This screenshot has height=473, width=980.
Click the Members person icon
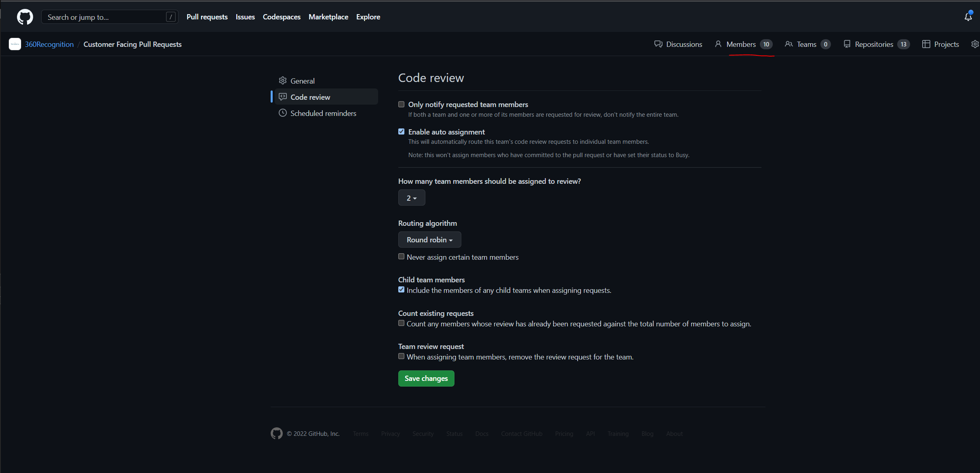point(718,44)
